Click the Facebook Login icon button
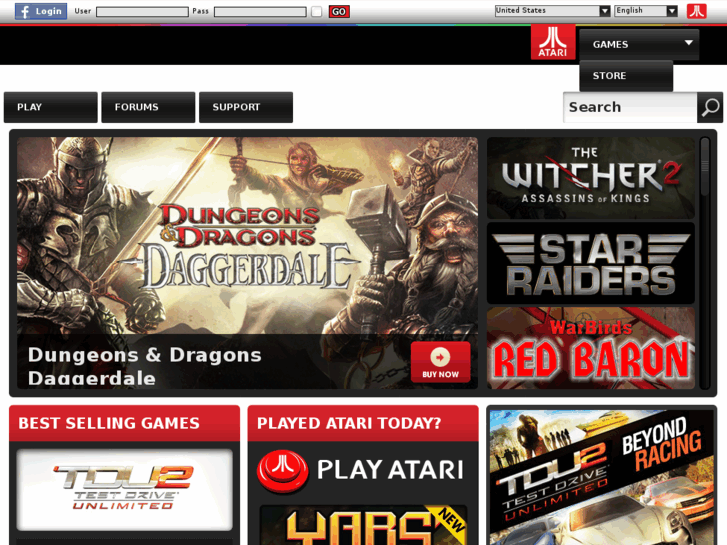Image resolution: width=727 pixels, height=545 pixels. [41, 11]
